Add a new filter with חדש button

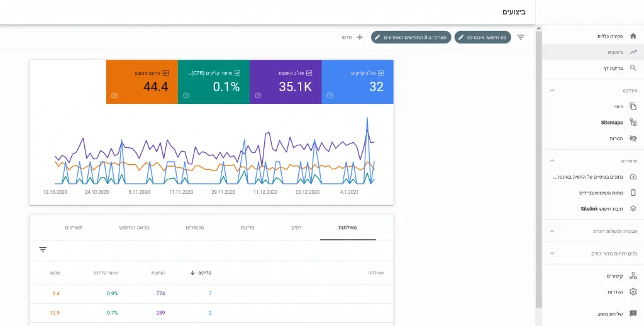[x=352, y=37]
